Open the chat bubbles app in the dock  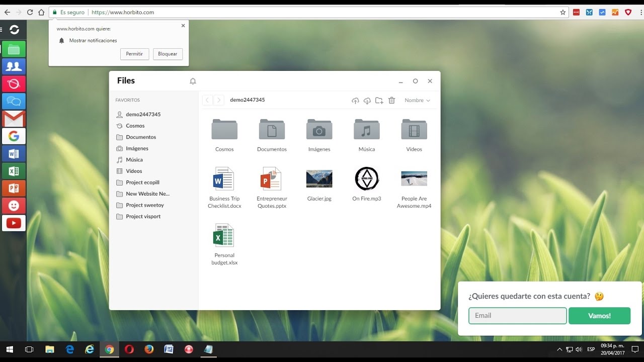[14, 101]
